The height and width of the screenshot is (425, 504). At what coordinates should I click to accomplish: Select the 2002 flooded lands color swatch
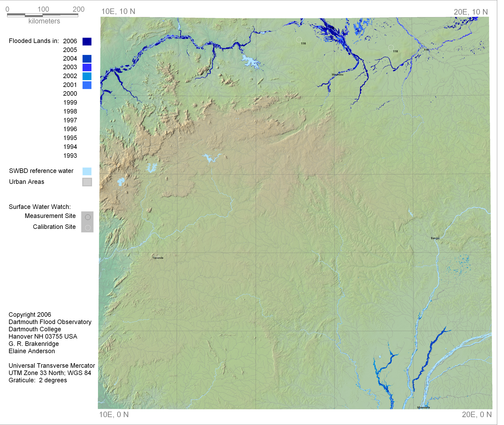pos(87,76)
